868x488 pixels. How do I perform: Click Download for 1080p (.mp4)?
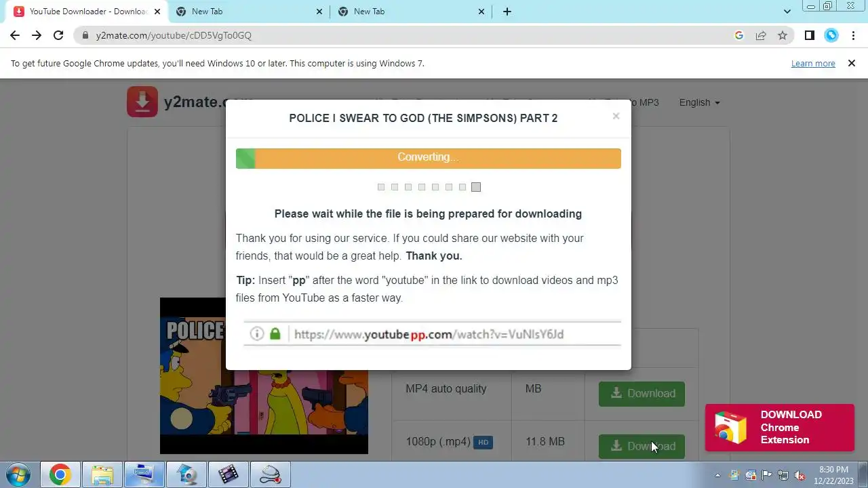click(x=642, y=446)
